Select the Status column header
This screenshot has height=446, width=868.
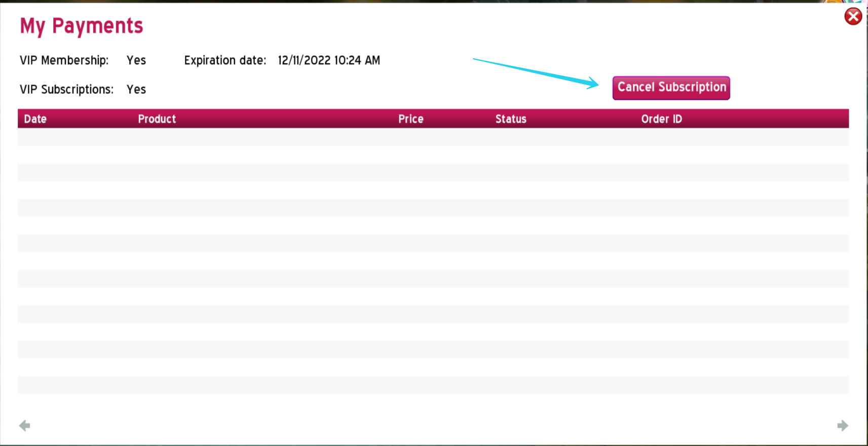(x=510, y=119)
